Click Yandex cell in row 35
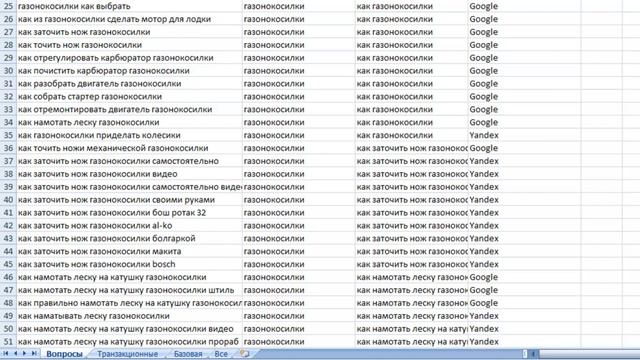 tap(524, 135)
